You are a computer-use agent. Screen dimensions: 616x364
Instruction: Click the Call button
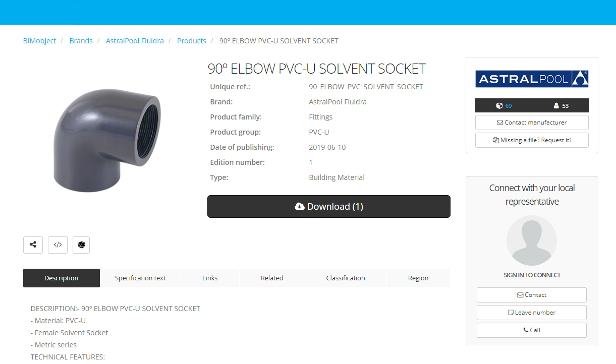point(532,330)
